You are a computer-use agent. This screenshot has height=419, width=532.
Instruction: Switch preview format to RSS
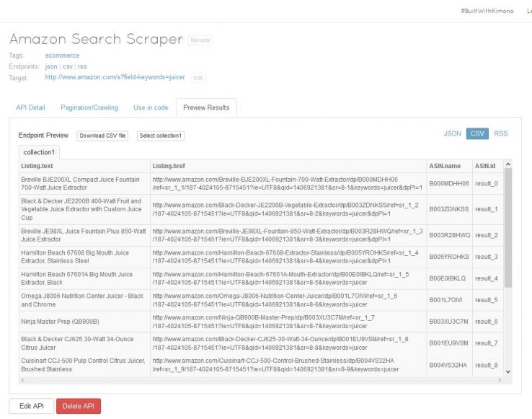click(500, 133)
